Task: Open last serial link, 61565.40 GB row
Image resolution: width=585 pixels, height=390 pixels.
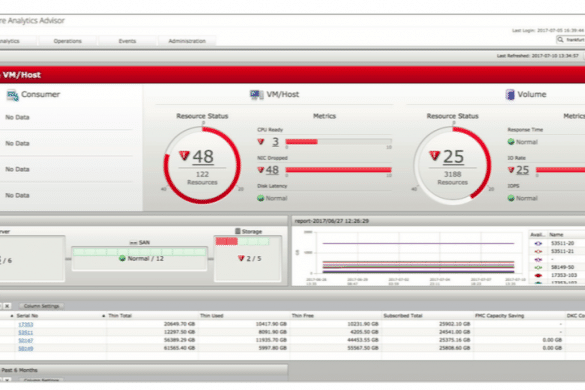Action: point(26,348)
